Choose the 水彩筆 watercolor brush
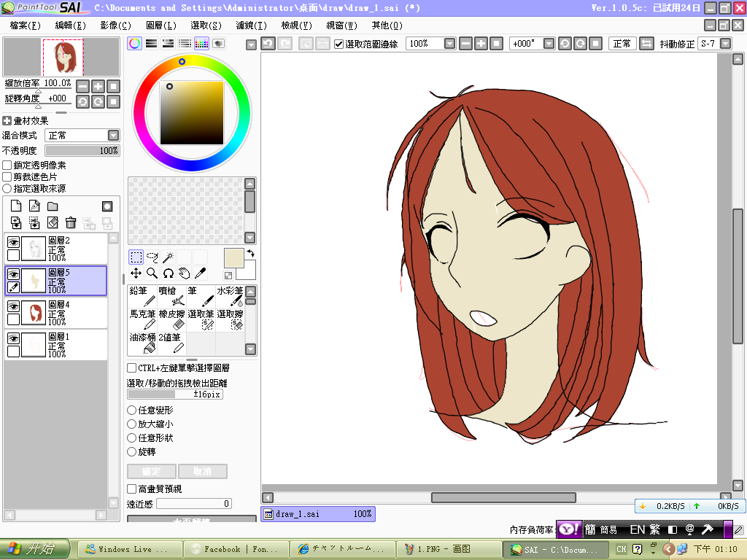This screenshot has width=747, height=560. point(230,296)
